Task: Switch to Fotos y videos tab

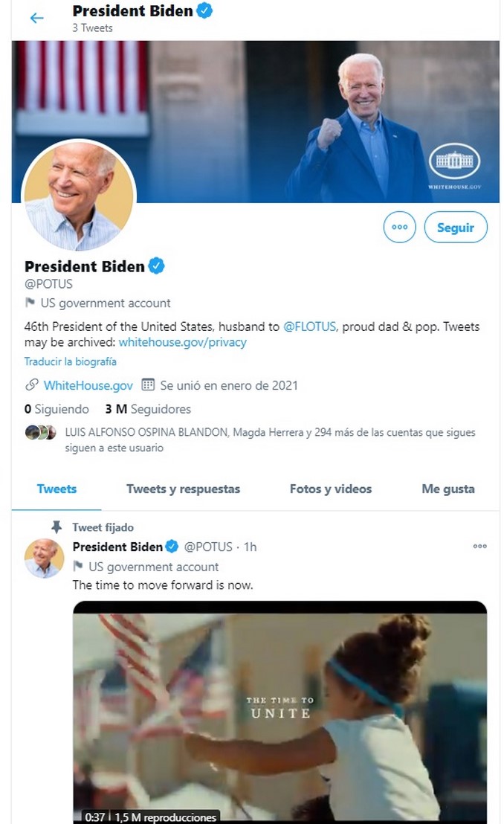Action: click(330, 489)
